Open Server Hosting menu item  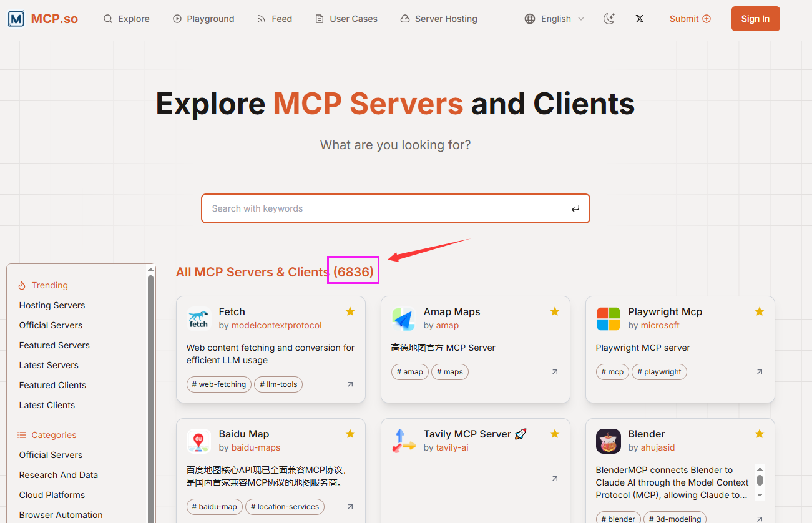[x=439, y=19]
